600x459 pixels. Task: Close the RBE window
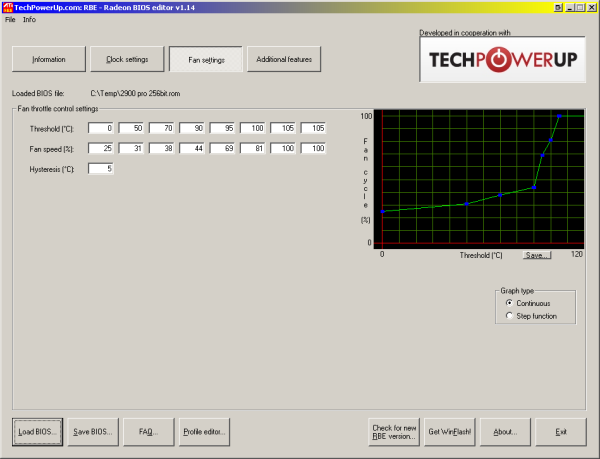[x=592, y=7]
